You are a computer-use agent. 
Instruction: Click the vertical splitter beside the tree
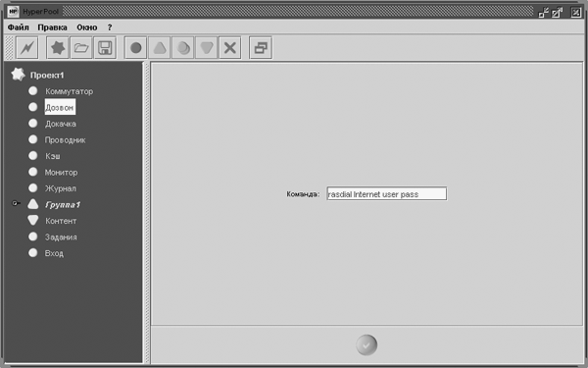click(x=147, y=213)
